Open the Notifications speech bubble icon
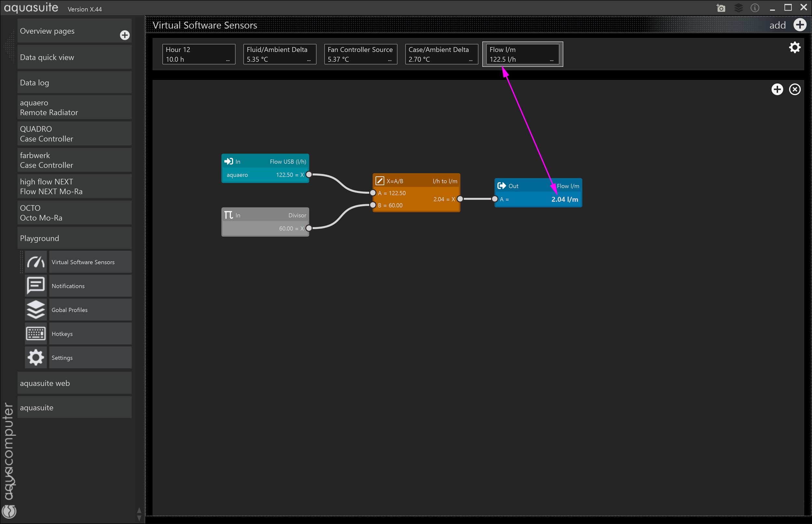The height and width of the screenshot is (524, 812). pyautogui.click(x=36, y=286)
